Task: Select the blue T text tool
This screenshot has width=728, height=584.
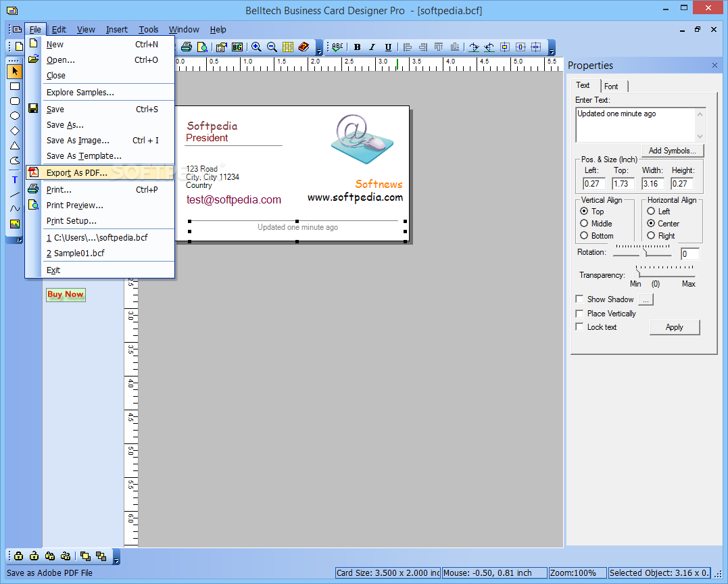Action: pyautogui.click(x=15, y=180)
